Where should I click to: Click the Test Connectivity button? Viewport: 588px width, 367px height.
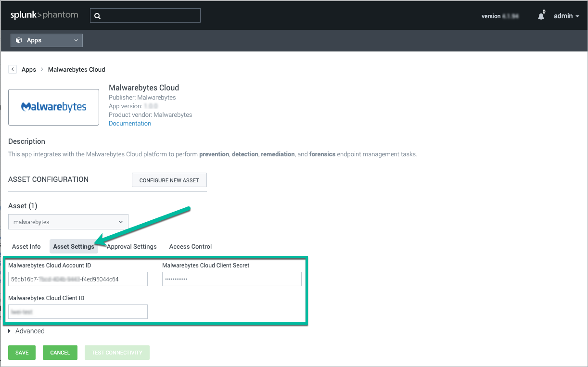[117, 353]
